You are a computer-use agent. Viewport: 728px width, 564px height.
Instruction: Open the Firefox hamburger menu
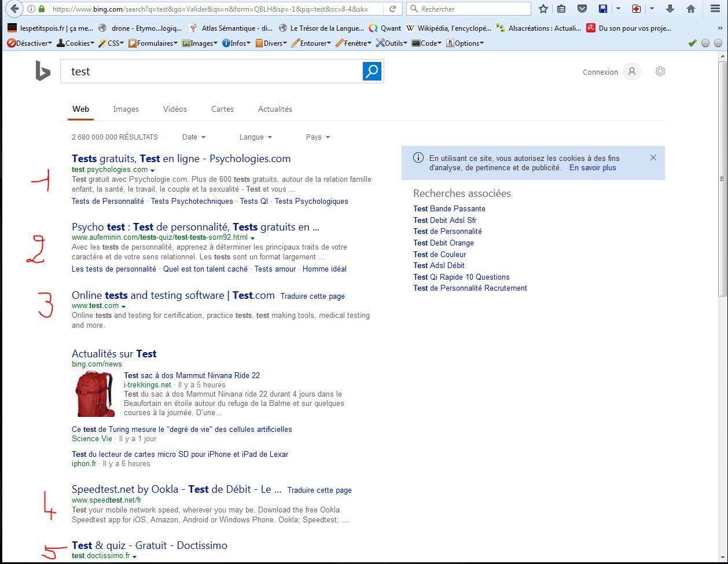[x=715, y=9]
